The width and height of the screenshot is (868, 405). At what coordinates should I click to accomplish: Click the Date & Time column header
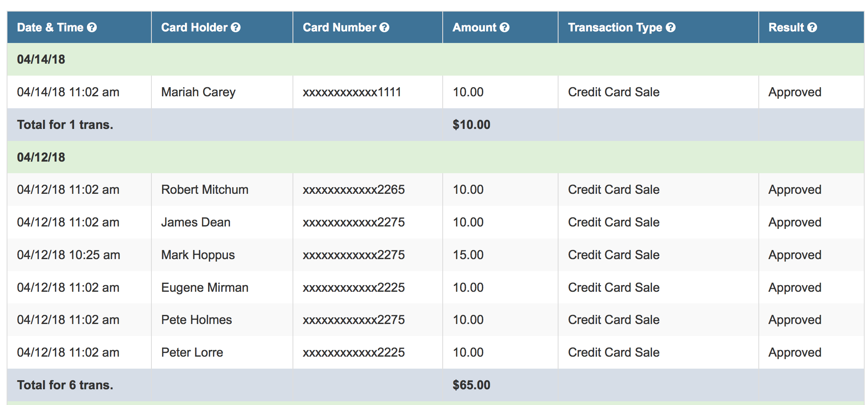[50, 28]
